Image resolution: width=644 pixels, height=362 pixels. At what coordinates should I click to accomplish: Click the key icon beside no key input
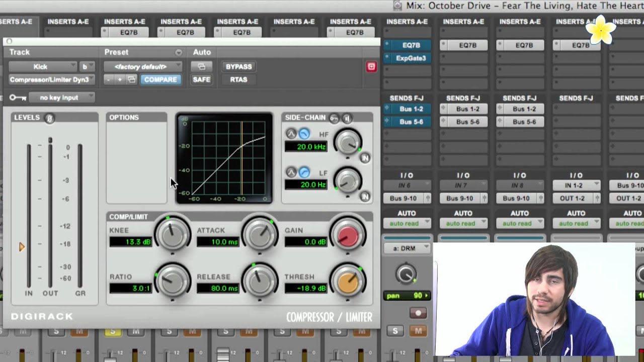pyautogui.click(x=18, y=98)
